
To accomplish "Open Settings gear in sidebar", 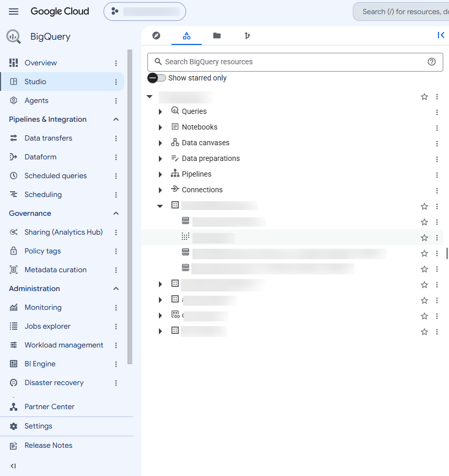I will [14, 426].
